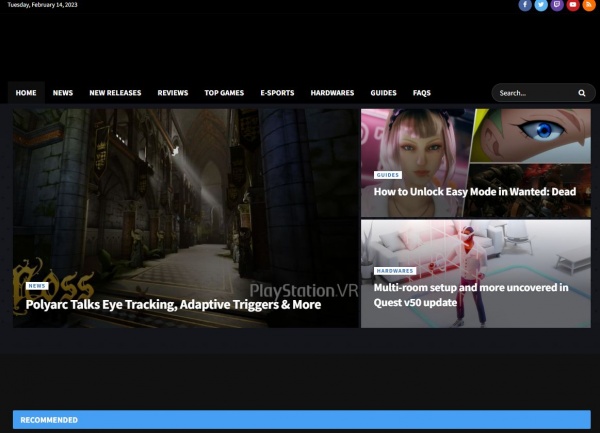The width and height of the screenshot is (600, 433).
Task: Open the RSS feed icon
Action: click(x=589, y=5)
